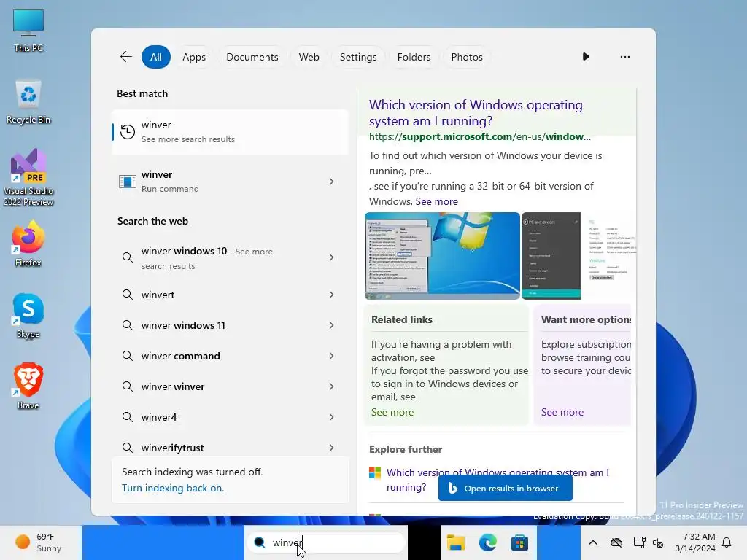Open the three-dot options menu
The image size is (747, 560).
(x=624, y=57)
